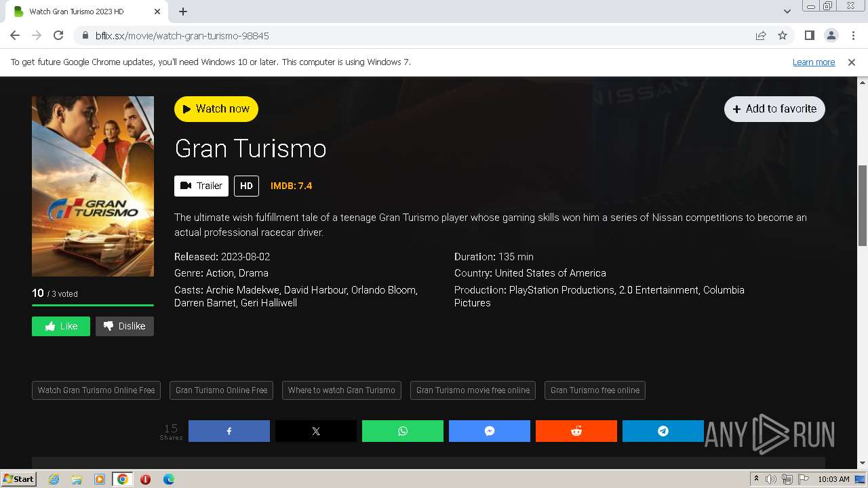The width and height of the screenshot is (868, 488).
Task: Share on Facebook
Action: click(229, 431)
